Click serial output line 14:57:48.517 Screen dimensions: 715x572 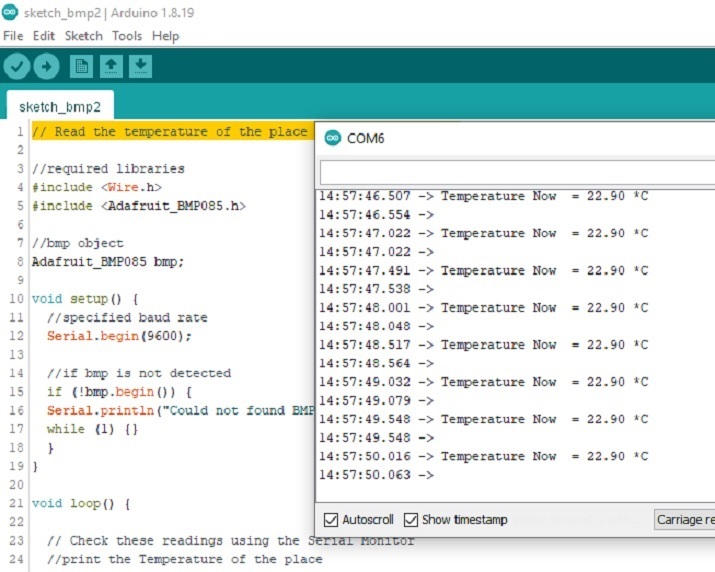click(x=483, y=345)
